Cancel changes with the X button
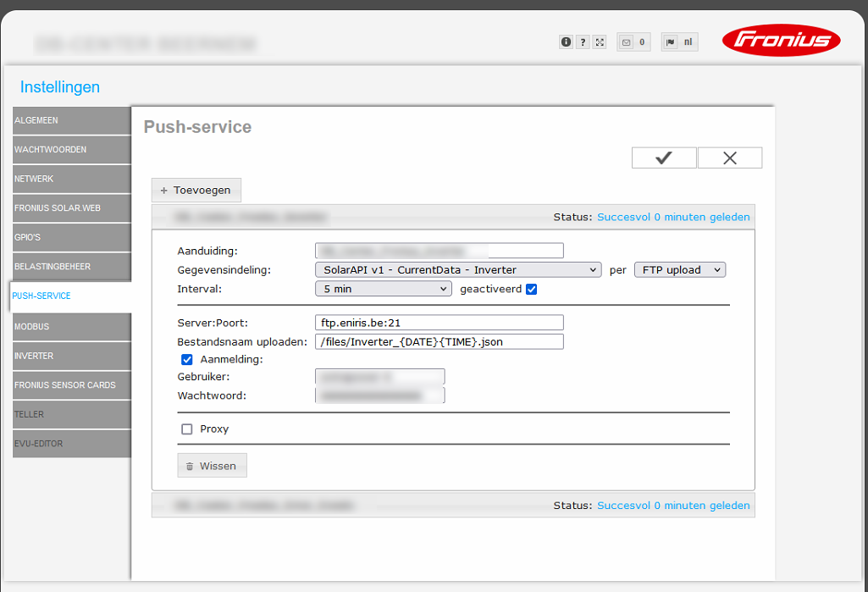868x592 pixels. (730, 158)
